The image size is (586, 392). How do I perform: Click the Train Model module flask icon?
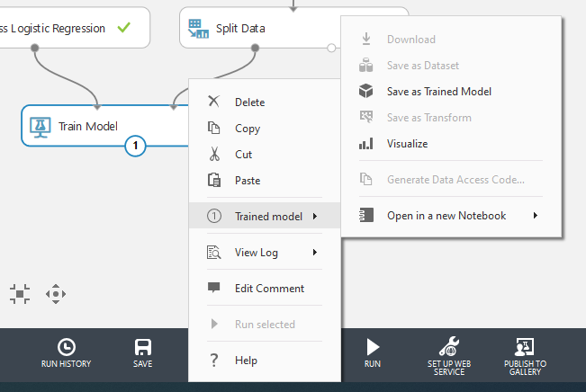click(x=40, y=128)
